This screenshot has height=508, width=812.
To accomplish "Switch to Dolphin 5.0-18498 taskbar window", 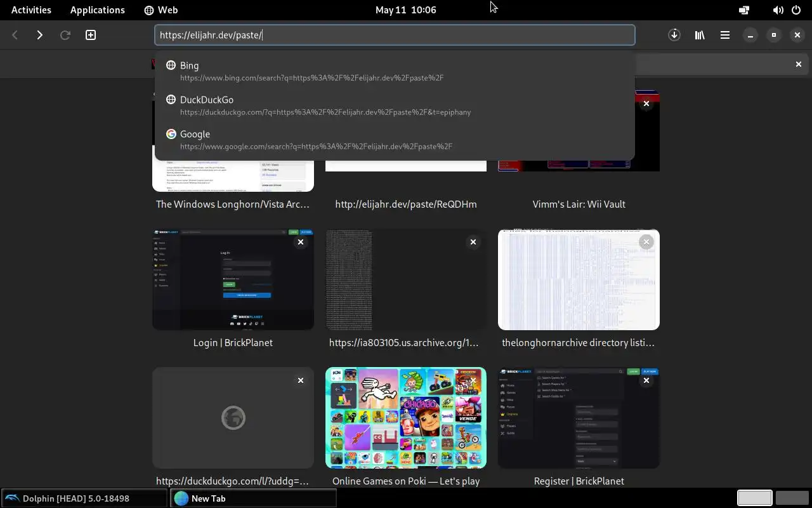I will point(84,498).
